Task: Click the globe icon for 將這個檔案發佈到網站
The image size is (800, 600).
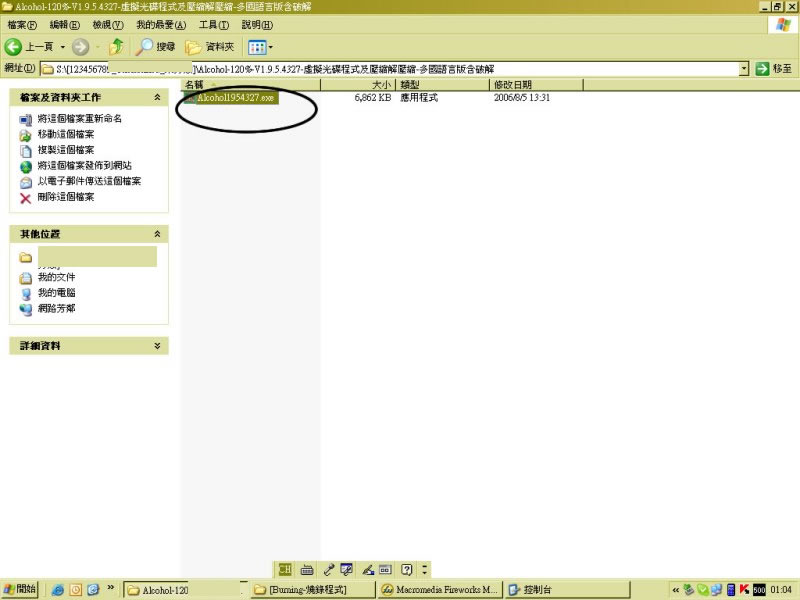Action: pos(26,167)
